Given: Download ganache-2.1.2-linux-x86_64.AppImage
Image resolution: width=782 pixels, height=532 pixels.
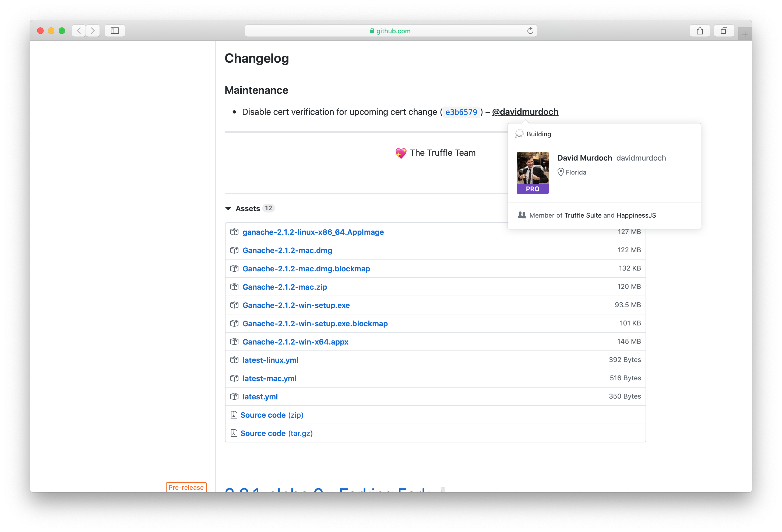Looking at the screenshot, I should click(x=313, y=232).
